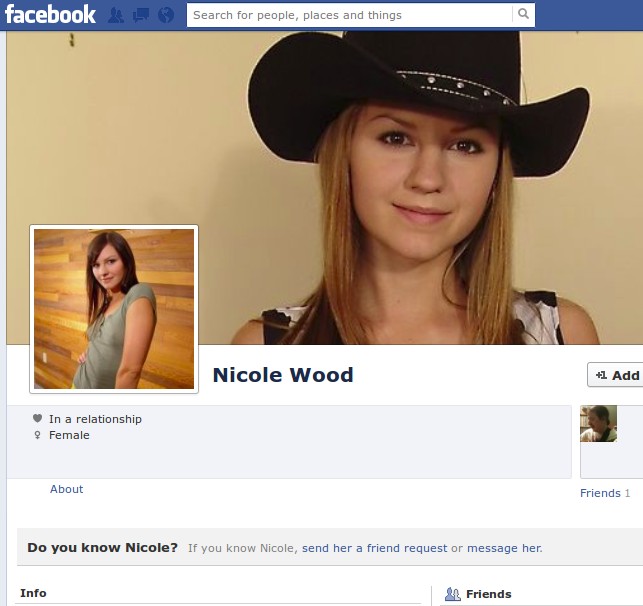Image resolution: width=643 pixels, height=606 pixels.
Task: Click the 'Do you know Nicole?' heading
Action: 103,547
